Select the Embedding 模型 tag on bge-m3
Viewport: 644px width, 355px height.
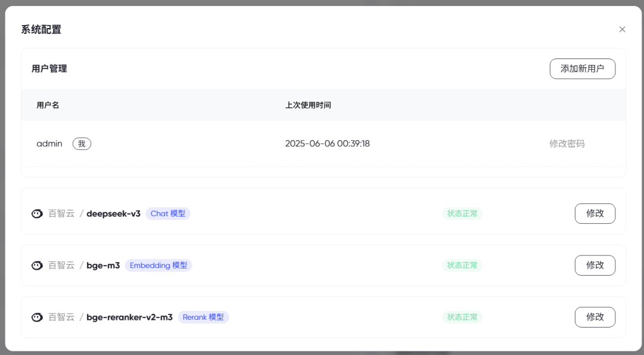[x=159, y=265]
